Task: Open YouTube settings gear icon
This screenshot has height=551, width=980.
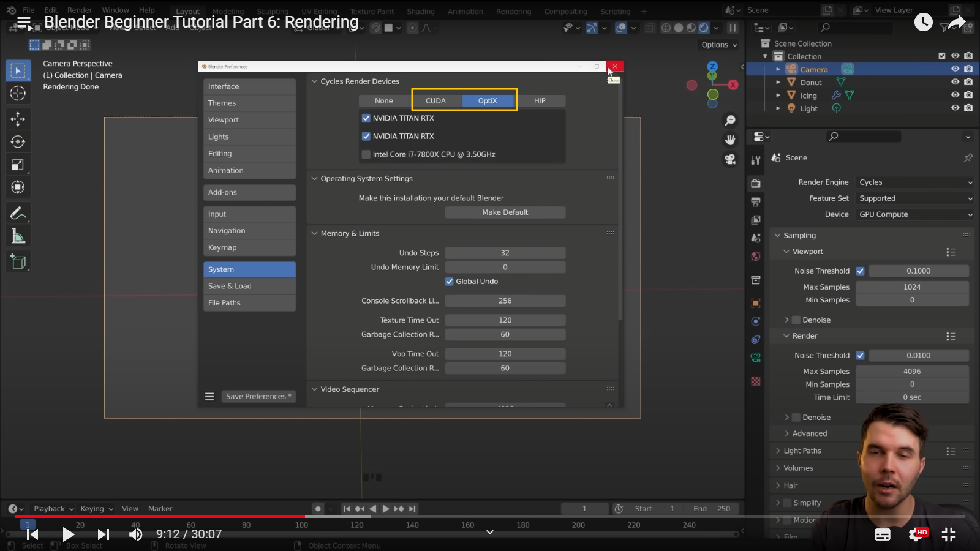Action: click(916, 534)
